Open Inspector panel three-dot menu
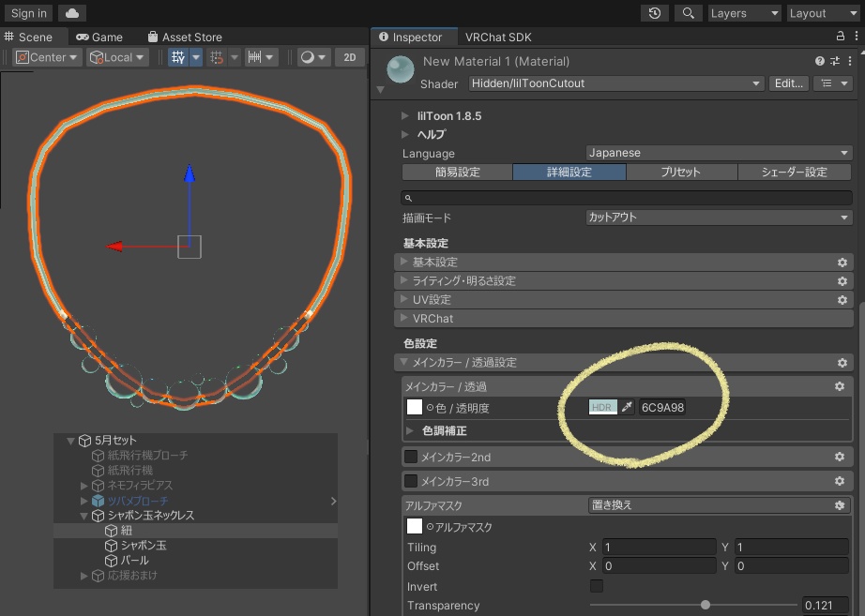Viewport: 865px width, 616px height. coord(857,37)
